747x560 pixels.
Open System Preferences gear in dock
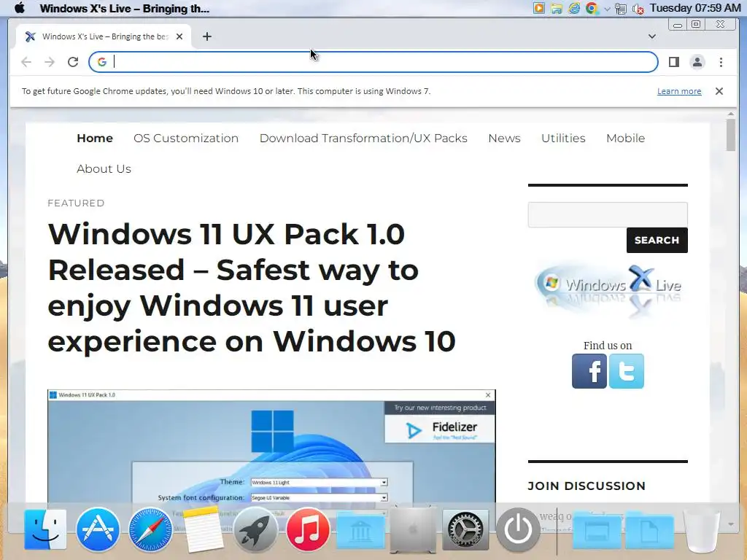tap(465, 529)
